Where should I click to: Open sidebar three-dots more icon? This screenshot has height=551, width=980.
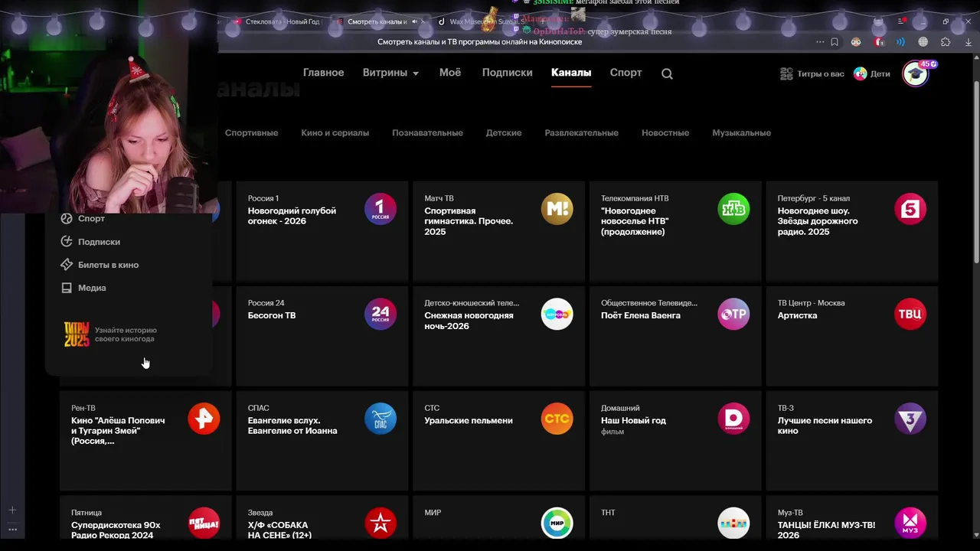pos(12,529)
